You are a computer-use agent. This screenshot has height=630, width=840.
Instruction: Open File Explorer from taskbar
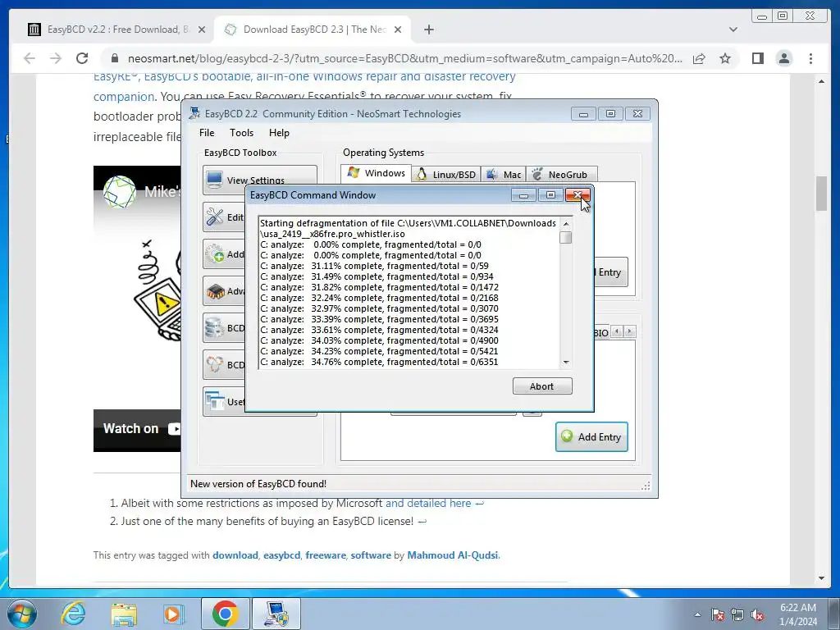coord(124,614)
